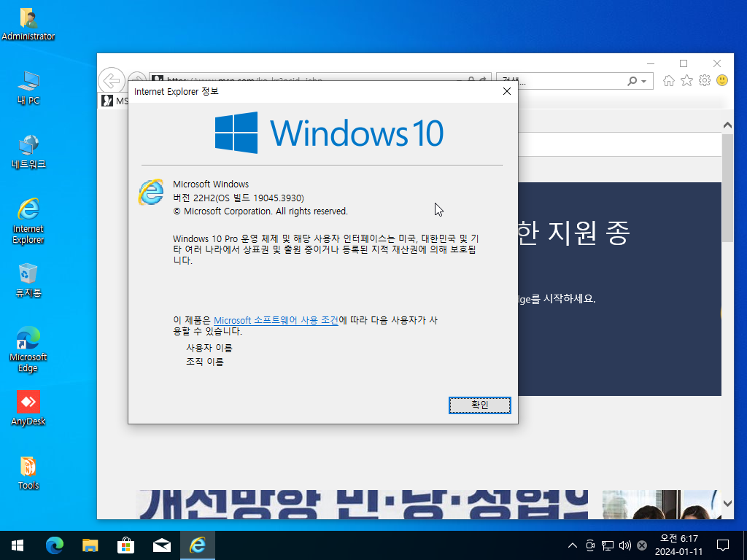Minimize the Internet Explorer window

tap(651, 63)
